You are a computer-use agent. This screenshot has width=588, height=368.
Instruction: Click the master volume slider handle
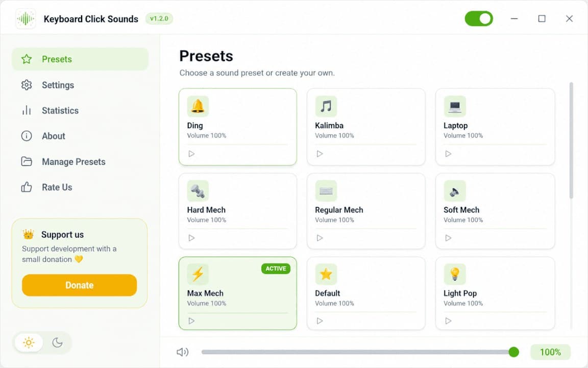click(x=514, y=352)
